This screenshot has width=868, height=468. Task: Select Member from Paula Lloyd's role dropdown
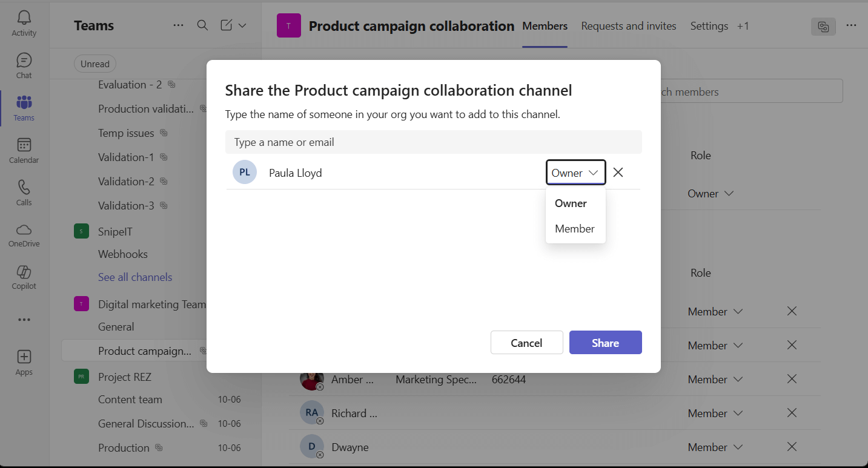[574, 228]
